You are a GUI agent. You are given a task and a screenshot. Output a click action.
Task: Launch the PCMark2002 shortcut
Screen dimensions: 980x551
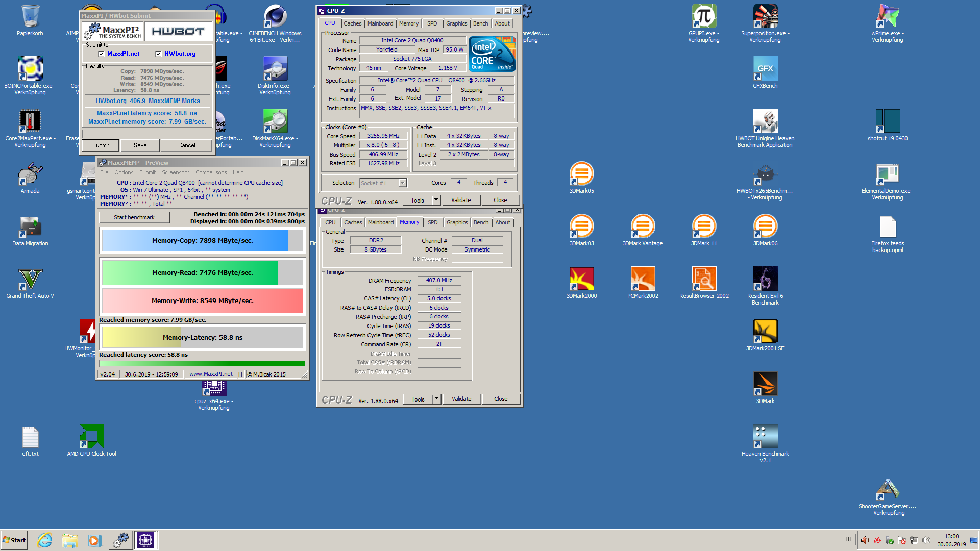click(643, 283)
